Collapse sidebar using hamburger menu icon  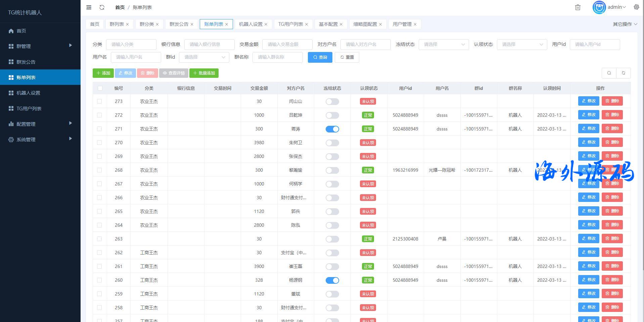pyautogui.click(x=89, y=7)
